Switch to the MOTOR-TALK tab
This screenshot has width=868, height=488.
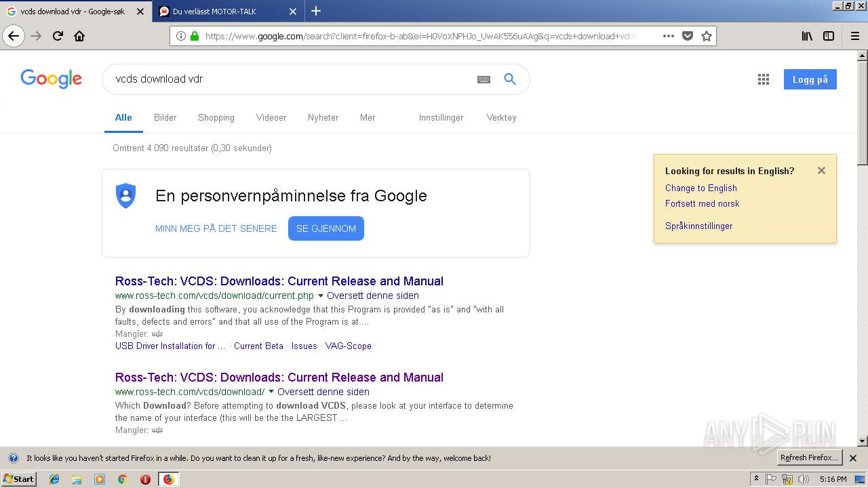point(229,12)
